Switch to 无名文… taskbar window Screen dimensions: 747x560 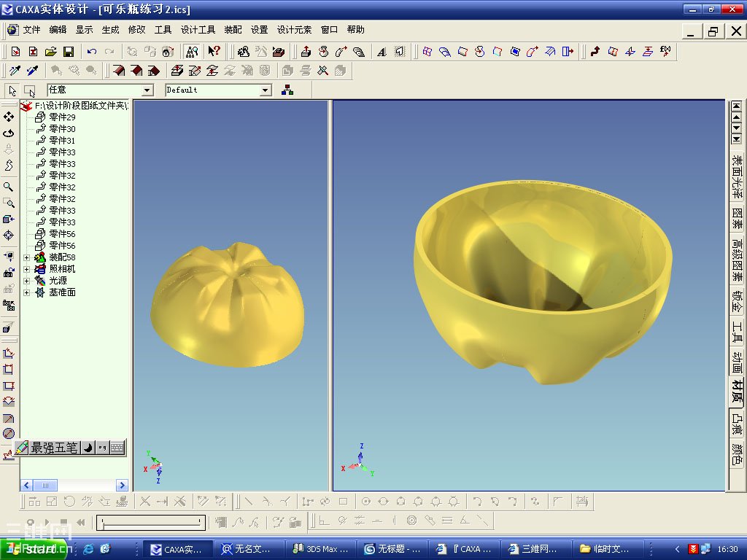[249, 549]
